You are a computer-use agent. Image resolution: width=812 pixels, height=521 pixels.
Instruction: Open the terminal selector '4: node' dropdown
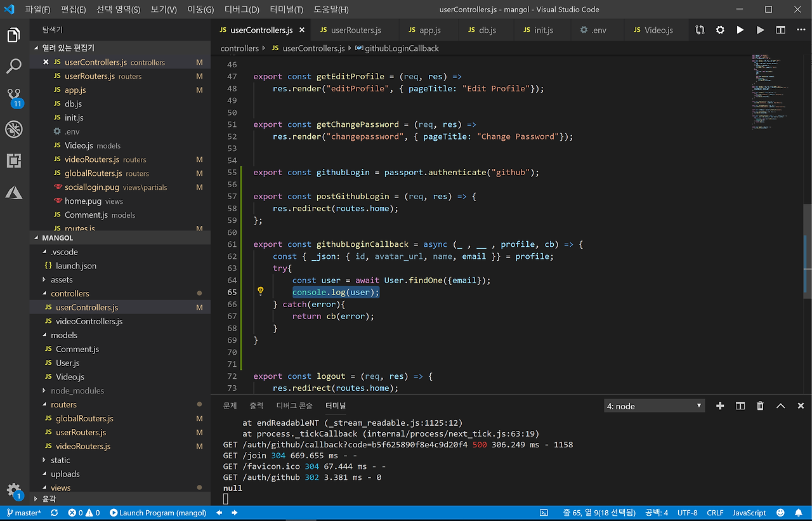[654, 406]
